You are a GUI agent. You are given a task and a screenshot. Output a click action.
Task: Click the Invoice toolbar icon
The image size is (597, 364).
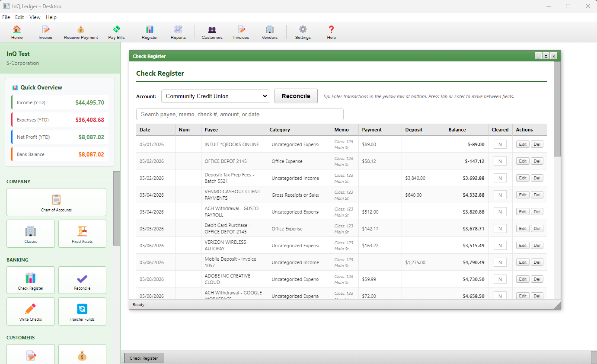45,32
